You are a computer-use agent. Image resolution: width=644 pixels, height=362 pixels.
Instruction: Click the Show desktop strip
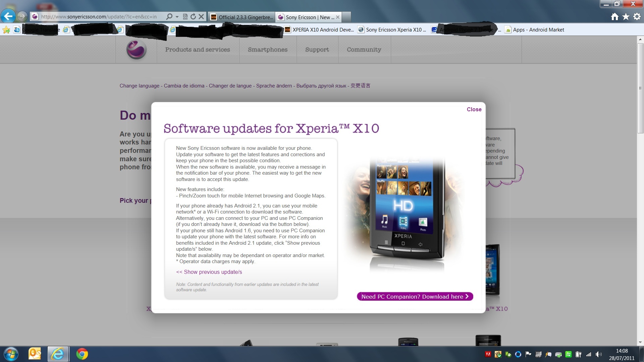(x=641, y=354)
